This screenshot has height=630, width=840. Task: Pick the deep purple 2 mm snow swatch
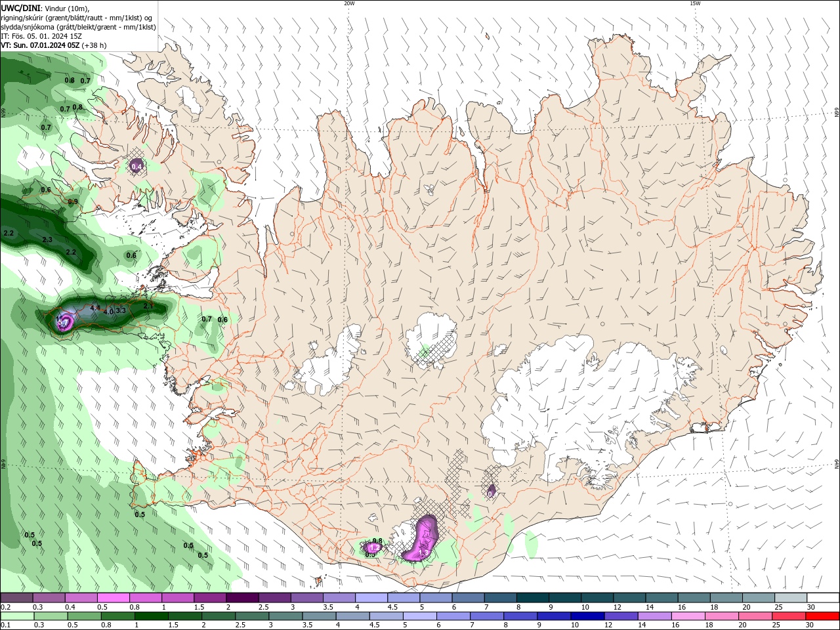click(x=242, y=598)
